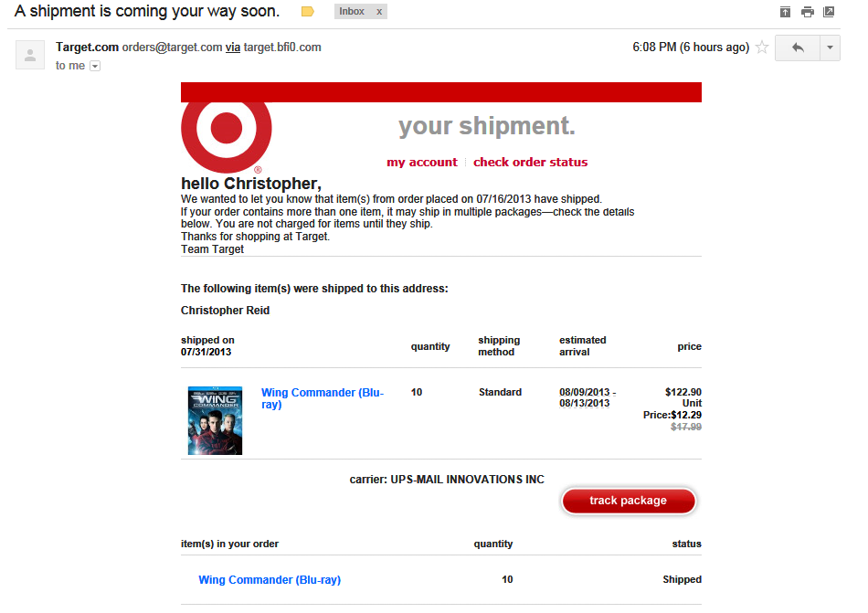Screen dimensions: 868x613
Task: Open email in new window icon
Action: coord(829,12)
